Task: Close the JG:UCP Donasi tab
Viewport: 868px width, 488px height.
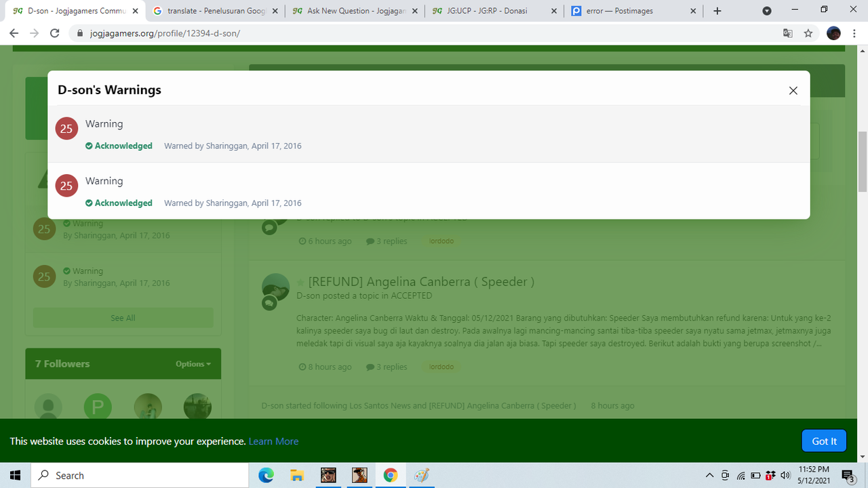Action: tap(553, 11)
